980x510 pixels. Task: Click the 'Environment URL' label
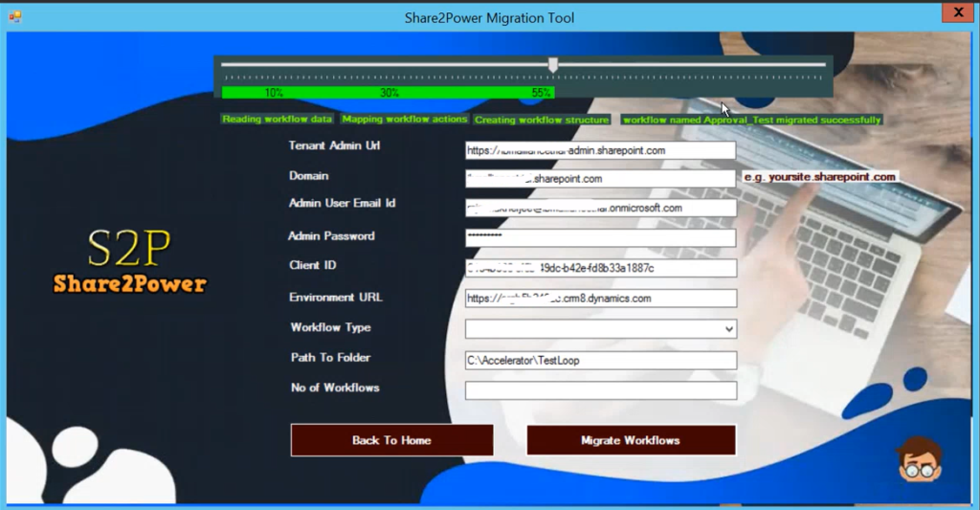coord(336,297)
